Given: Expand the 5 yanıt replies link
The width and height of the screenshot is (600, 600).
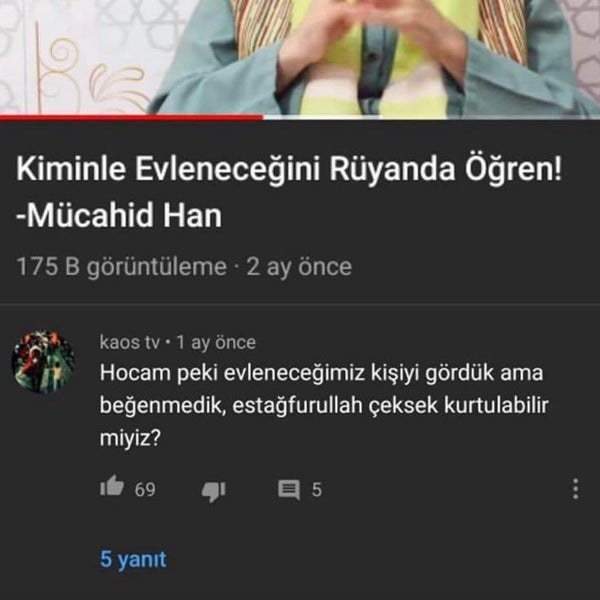Looking at the screenshot, I should coord(133,559).
